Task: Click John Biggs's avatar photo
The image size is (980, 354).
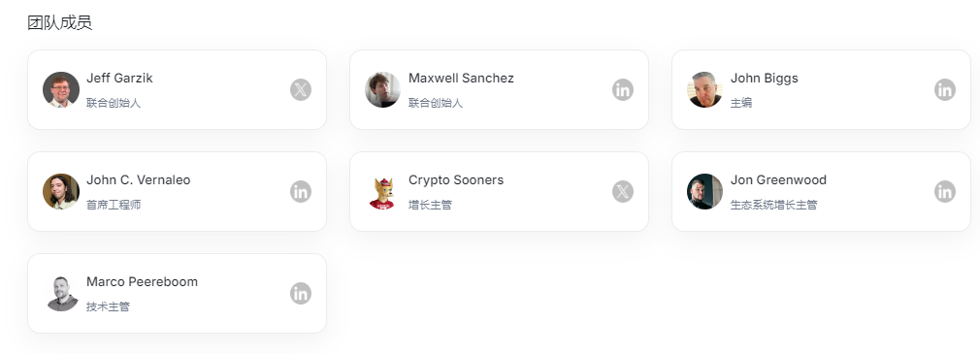Action: tap(704, 90)
